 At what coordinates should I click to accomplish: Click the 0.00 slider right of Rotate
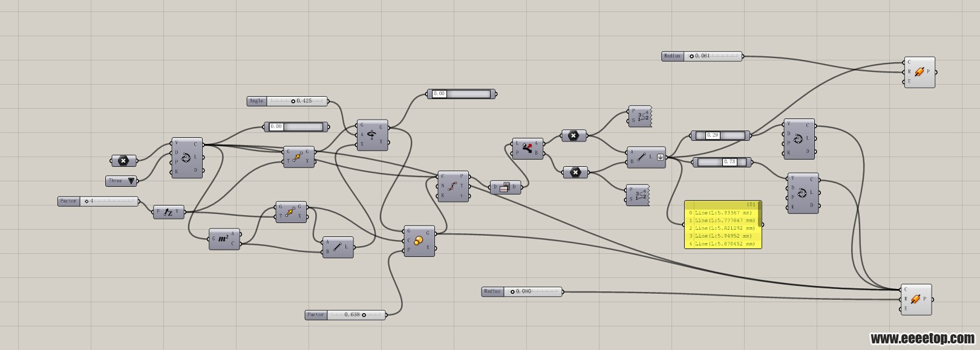(462, 94)
